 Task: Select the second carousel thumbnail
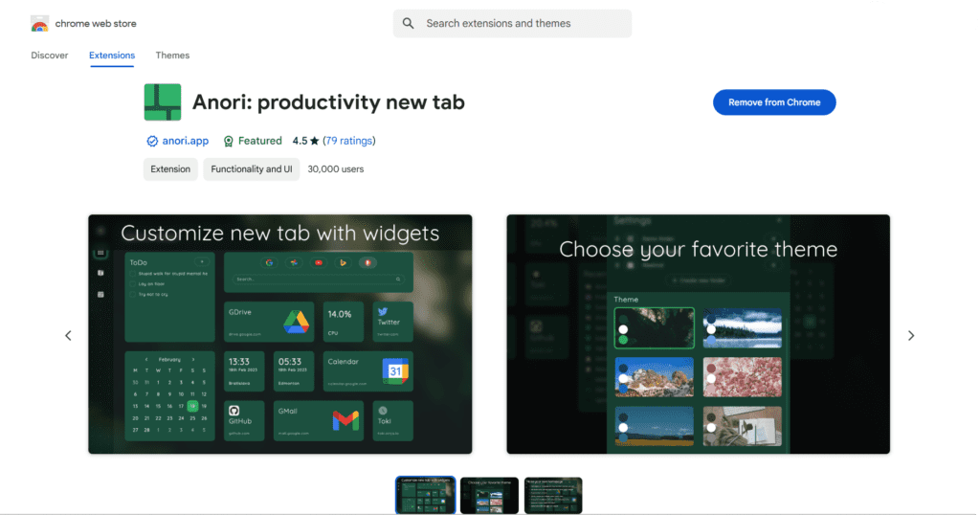pyautogui.click(x=489, y=495)
